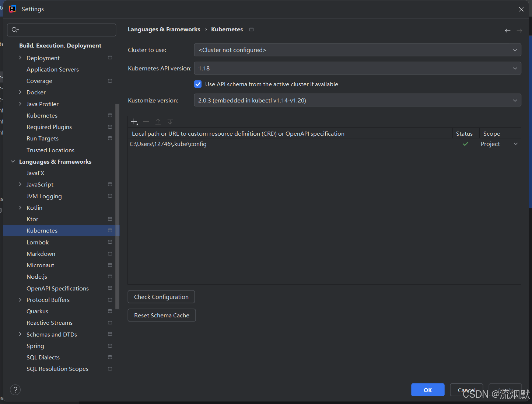Collapse the Languages & Frameworks section

13,161
